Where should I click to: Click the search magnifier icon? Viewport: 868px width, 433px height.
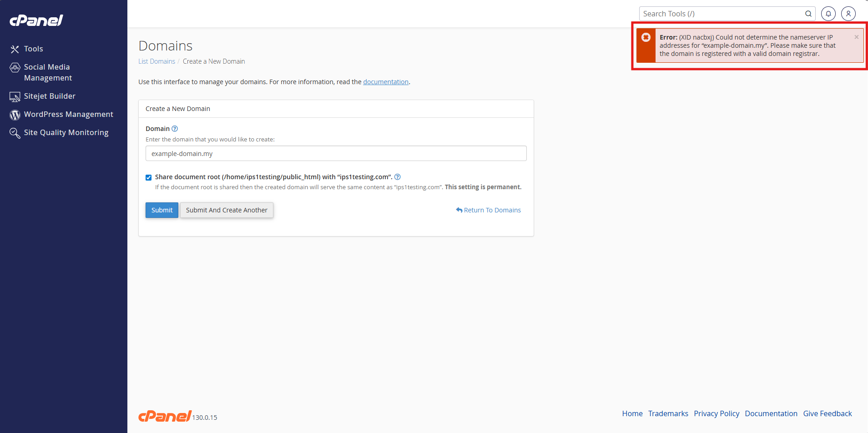click(808, 14)
